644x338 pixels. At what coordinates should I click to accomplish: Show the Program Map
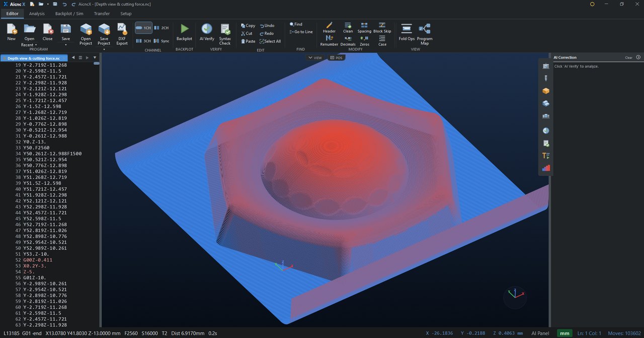point(424,34)
